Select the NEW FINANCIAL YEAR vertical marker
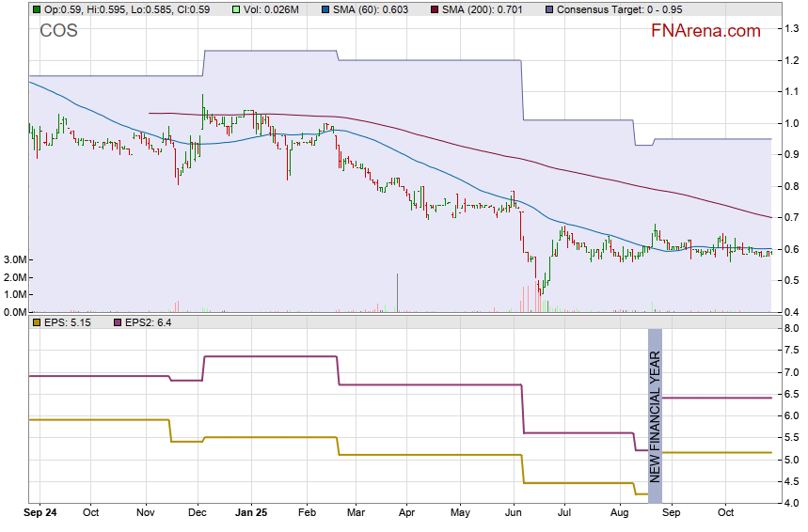This screenshot has height=532, width=808. coord(655,415)
